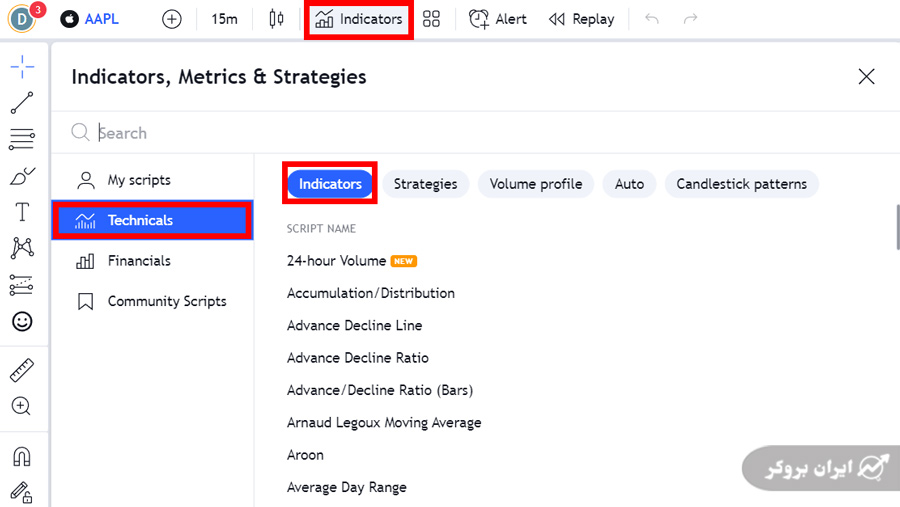Select the brush drawing tool

click(22, 176)
